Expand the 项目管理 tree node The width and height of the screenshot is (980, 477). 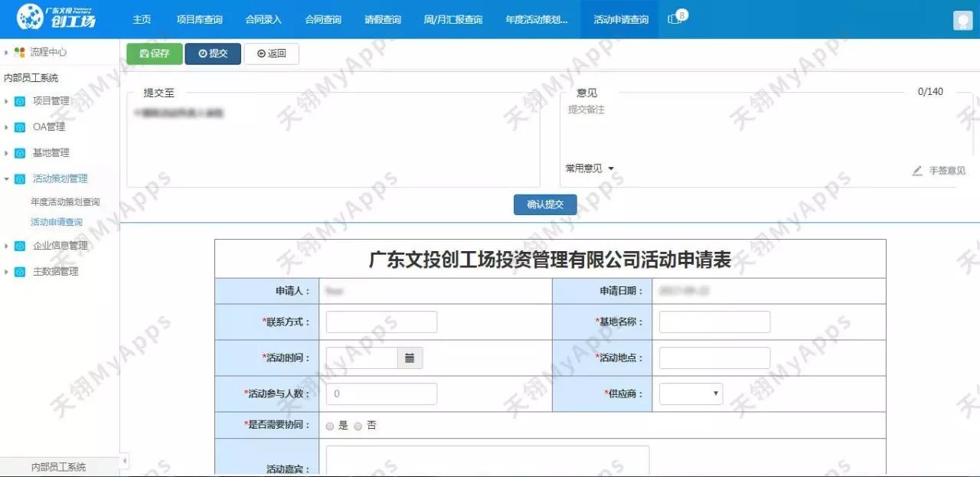coord(6,101)
